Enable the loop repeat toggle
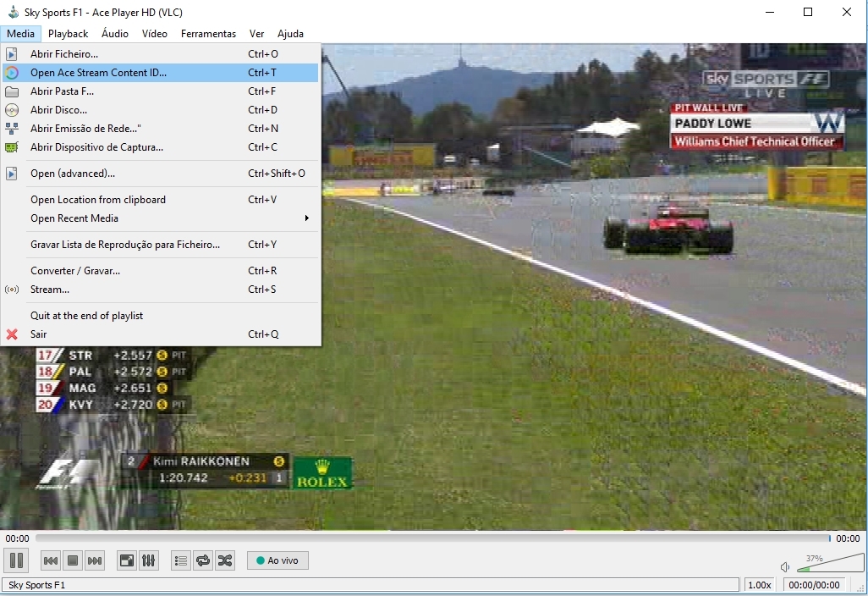This screenshot has width=868, height=596. 202,560
